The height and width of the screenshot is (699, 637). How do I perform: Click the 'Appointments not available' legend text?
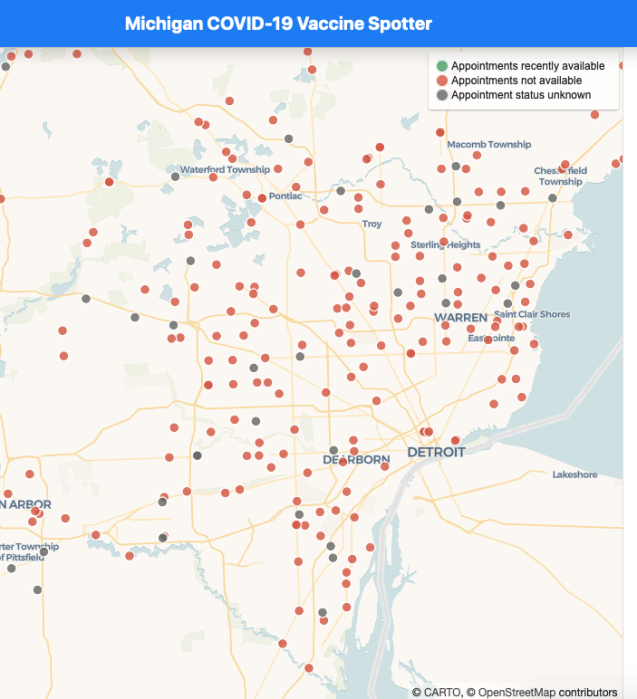[516, 81]
